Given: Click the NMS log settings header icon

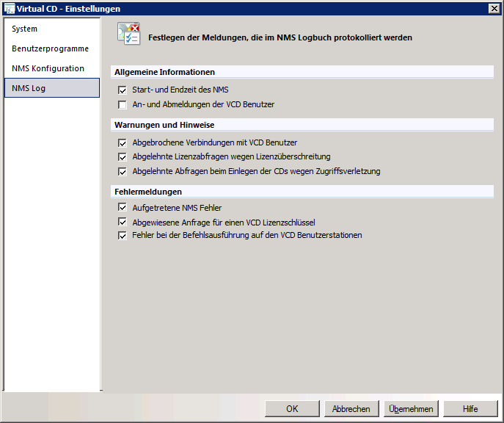Looking at the screenshot, I should [x=129, y=34].
